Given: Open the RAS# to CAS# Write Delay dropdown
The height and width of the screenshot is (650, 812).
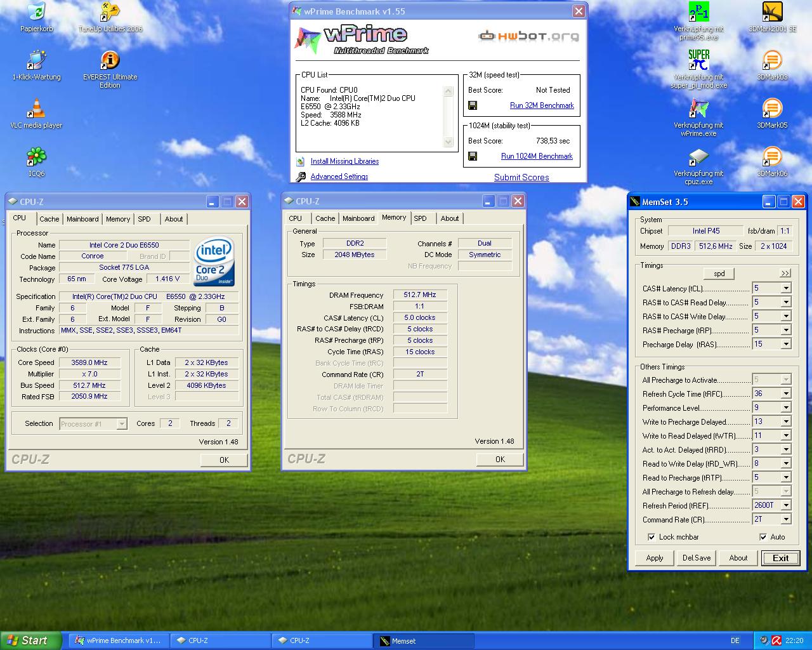Looking at the screenshot, I should pyautogui.click(x=785, y=316).
